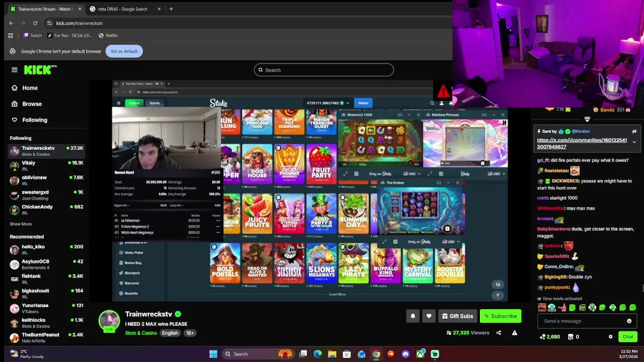Click the green Subscribe button

[x=500, y=316]
